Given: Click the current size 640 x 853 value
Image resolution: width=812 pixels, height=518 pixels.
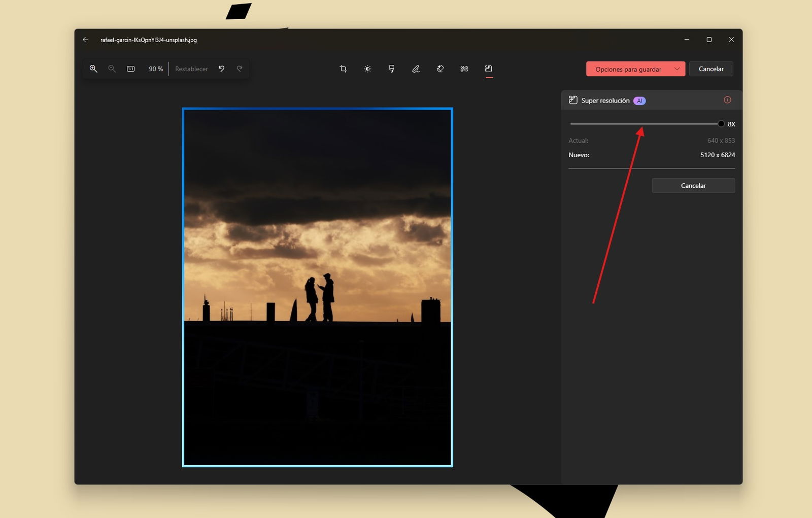Looking at the screenshot, I should click(721, 141).
